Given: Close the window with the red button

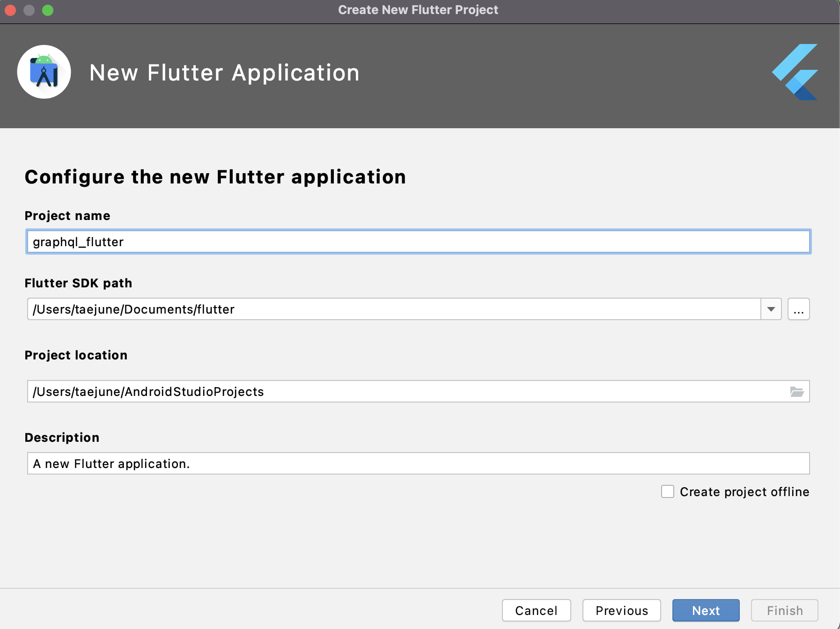Looking at the screenshot, I should coord(10,10).
